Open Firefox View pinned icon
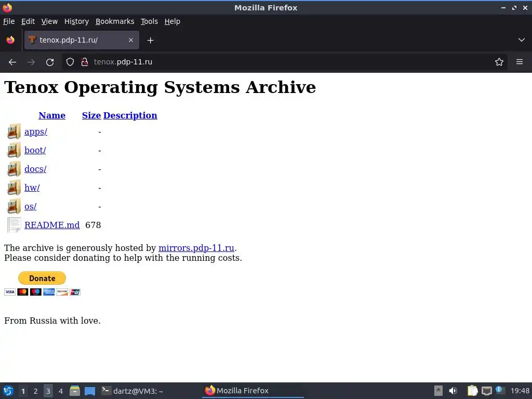532x399 pixels. point(10,40)
